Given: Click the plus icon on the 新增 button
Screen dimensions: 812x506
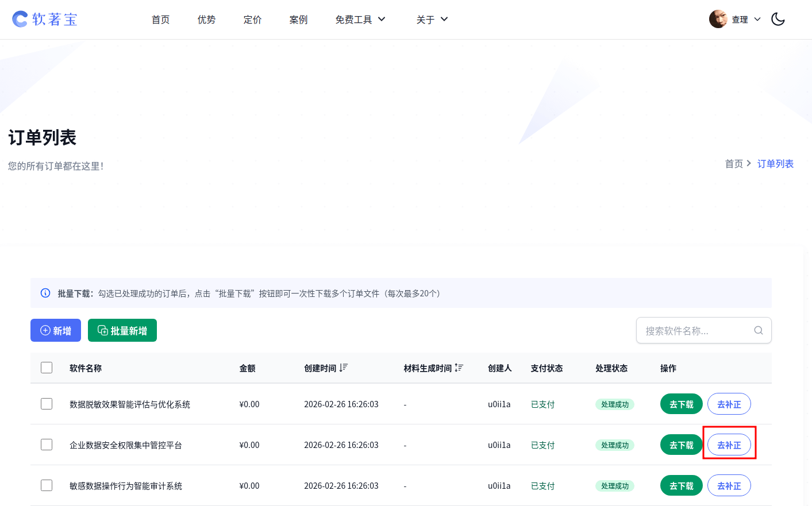Looking at the screenshot, I should tap(45, 330).
